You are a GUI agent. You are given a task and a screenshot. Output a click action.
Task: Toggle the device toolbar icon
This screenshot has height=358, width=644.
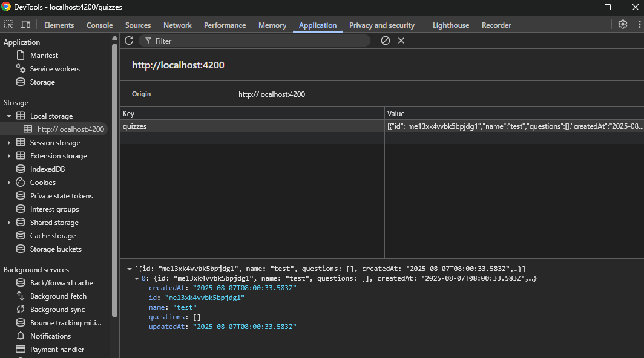pyautogui.click(x=25, y=25)
